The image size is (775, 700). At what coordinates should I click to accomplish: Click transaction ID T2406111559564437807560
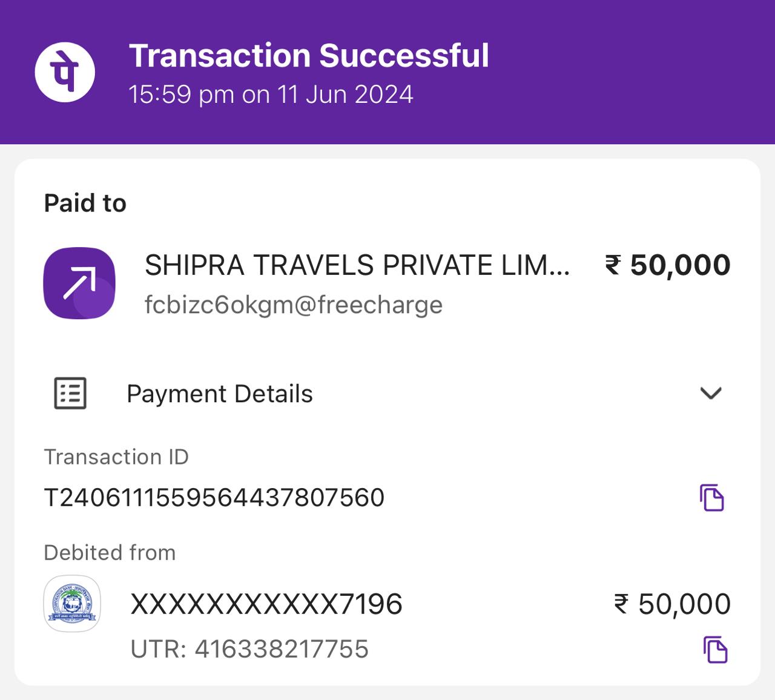pyautogui.click(x=214, y=498)
